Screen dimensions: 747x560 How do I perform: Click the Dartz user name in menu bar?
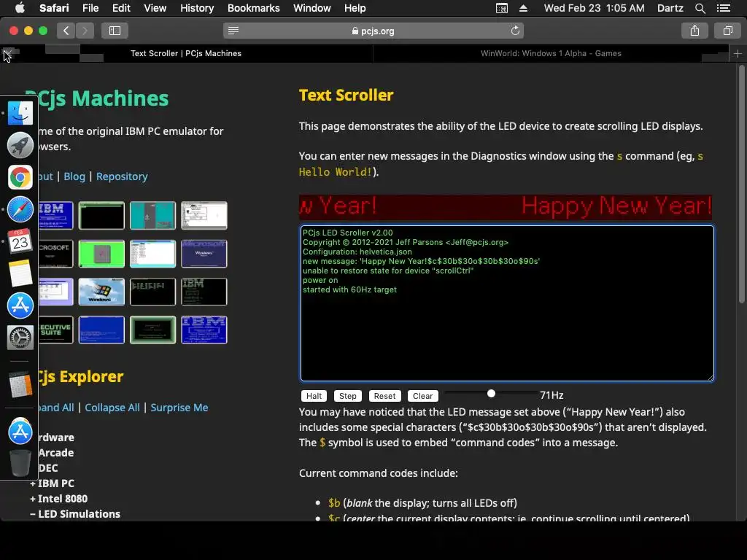[x=670, y=8]
